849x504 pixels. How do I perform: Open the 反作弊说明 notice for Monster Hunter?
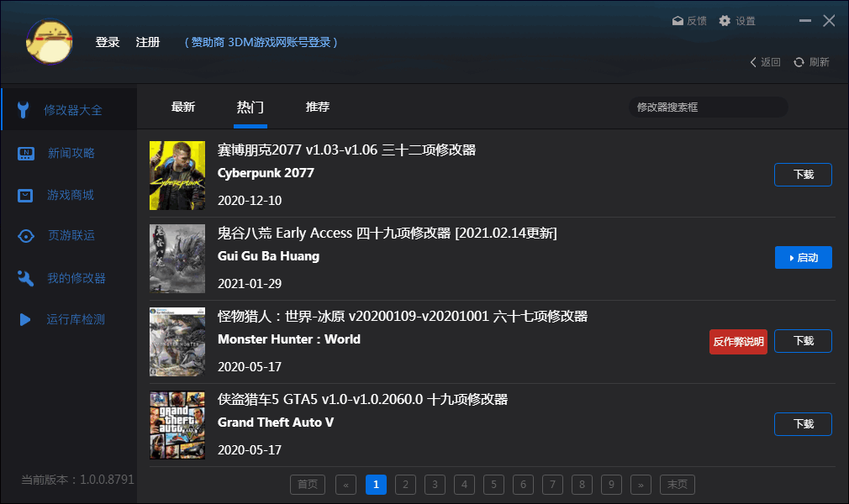(737, 341)
